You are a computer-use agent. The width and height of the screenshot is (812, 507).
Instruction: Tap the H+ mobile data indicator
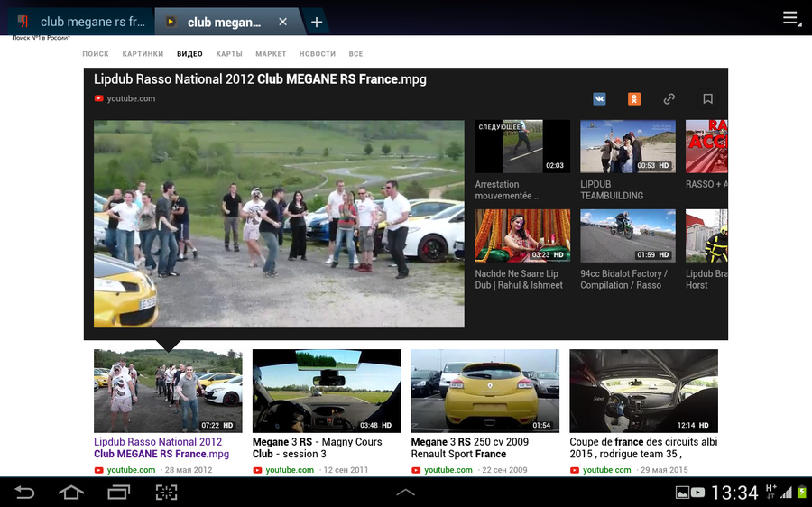click(x=770, y=492)
